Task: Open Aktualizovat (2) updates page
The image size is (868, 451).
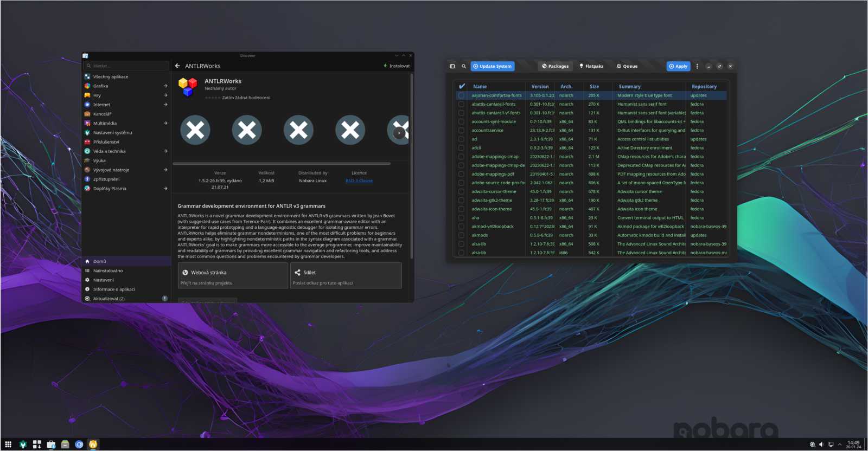Action: [126, 299]
